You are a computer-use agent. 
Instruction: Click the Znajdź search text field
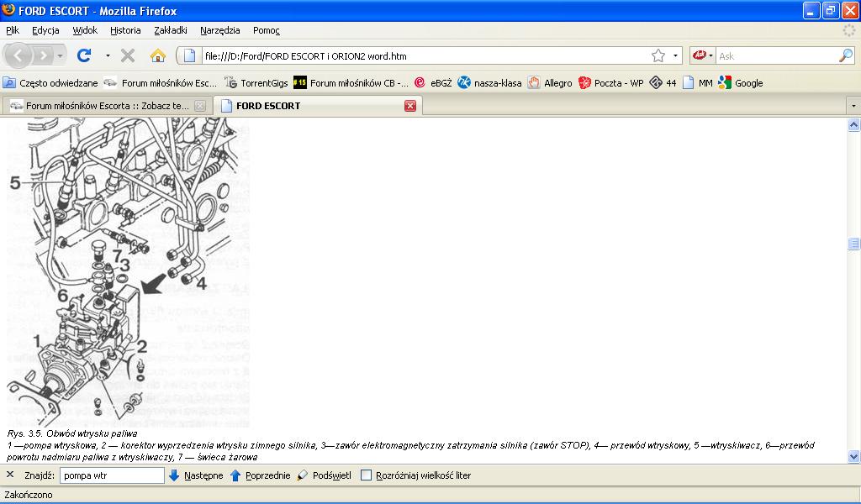point(112,475)
